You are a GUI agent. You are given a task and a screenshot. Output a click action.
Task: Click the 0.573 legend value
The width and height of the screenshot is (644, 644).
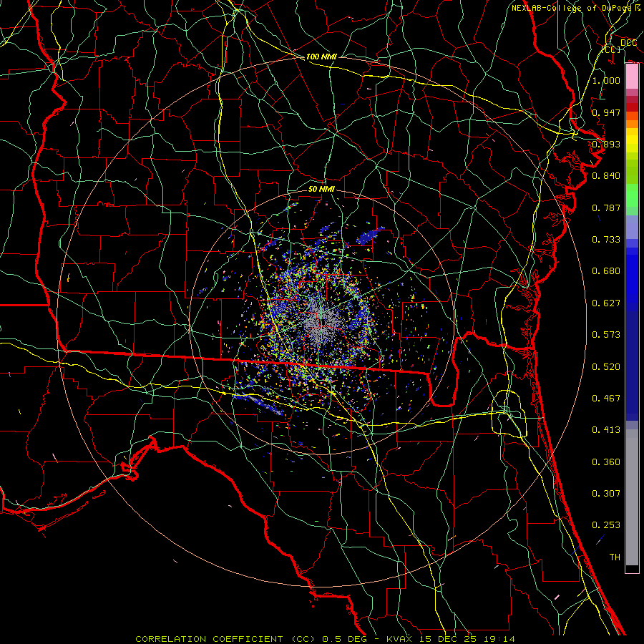606,335
